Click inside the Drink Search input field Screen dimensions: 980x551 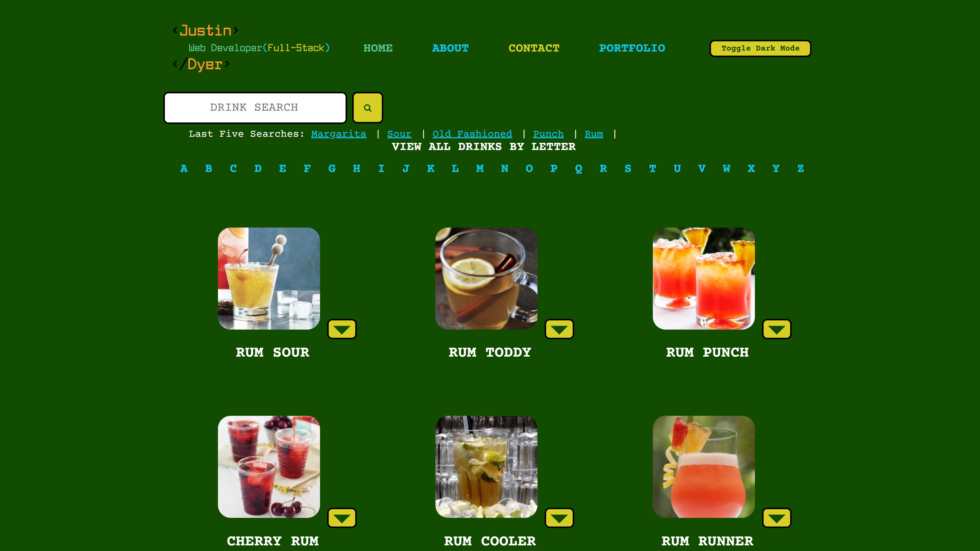[254, 108]
